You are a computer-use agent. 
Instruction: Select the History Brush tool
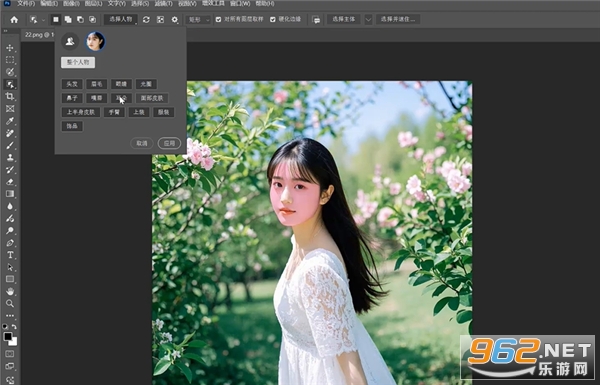(10, 170)
